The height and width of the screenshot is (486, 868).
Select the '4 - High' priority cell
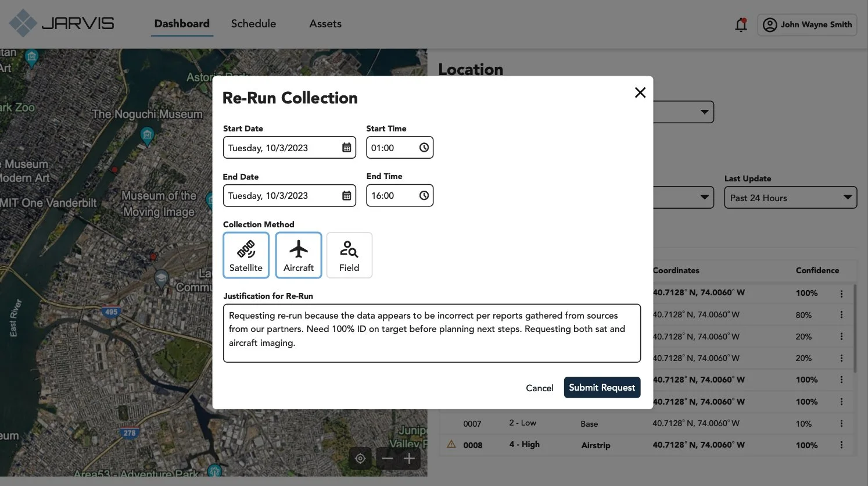point(525,444)
